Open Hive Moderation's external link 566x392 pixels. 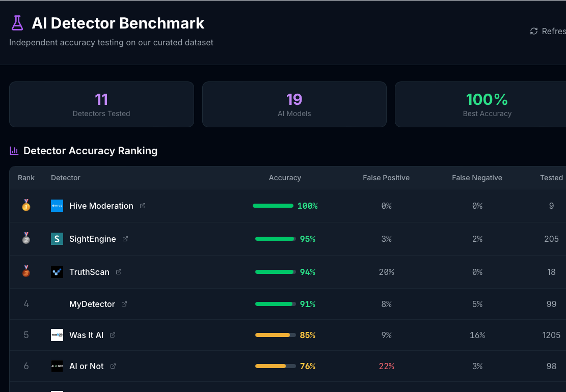[x=142, y=206]
